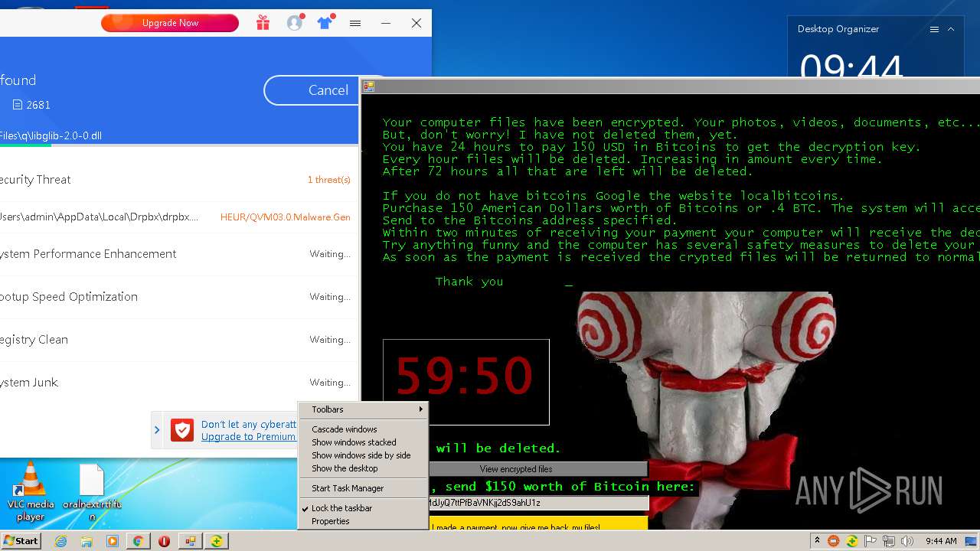Launch Google Chrome from taskbar
This screenshot has height=551, width=980.
pyautogui.click(x=138, y=541)
